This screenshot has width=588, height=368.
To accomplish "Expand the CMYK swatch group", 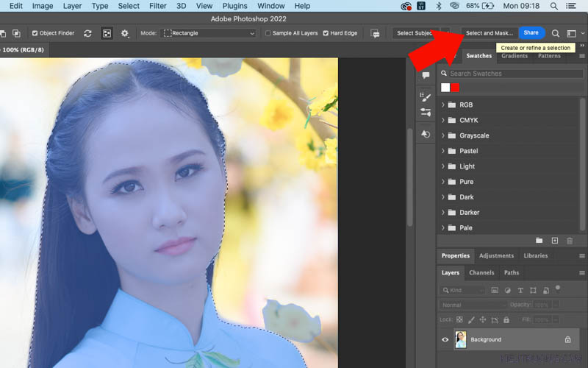I will tap(443, 120).
